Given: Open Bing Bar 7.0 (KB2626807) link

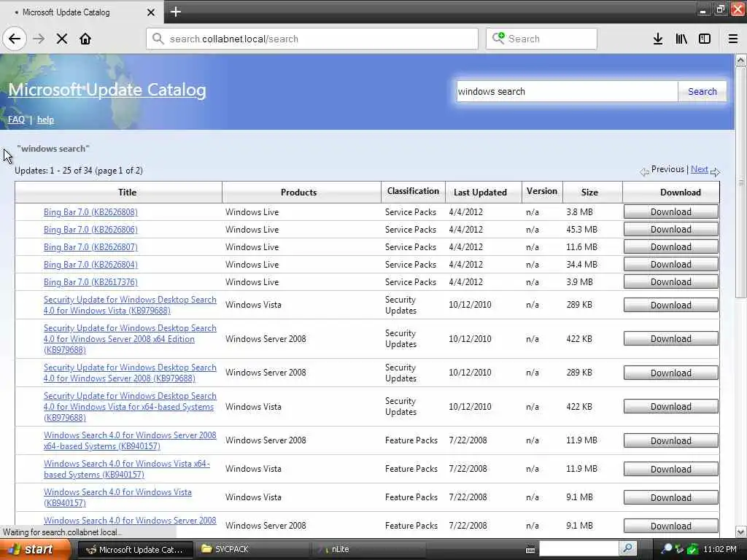Looking at the screenshot, I should [90, 247].
